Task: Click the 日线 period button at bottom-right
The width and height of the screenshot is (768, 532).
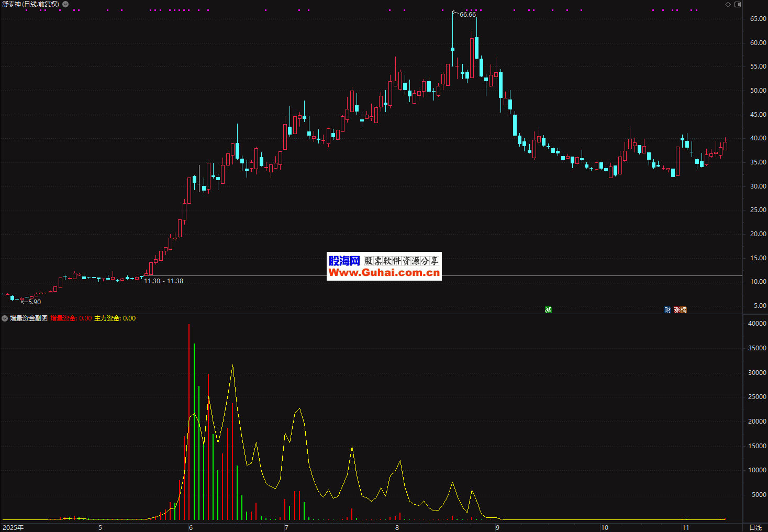Action: coord(755,527)
